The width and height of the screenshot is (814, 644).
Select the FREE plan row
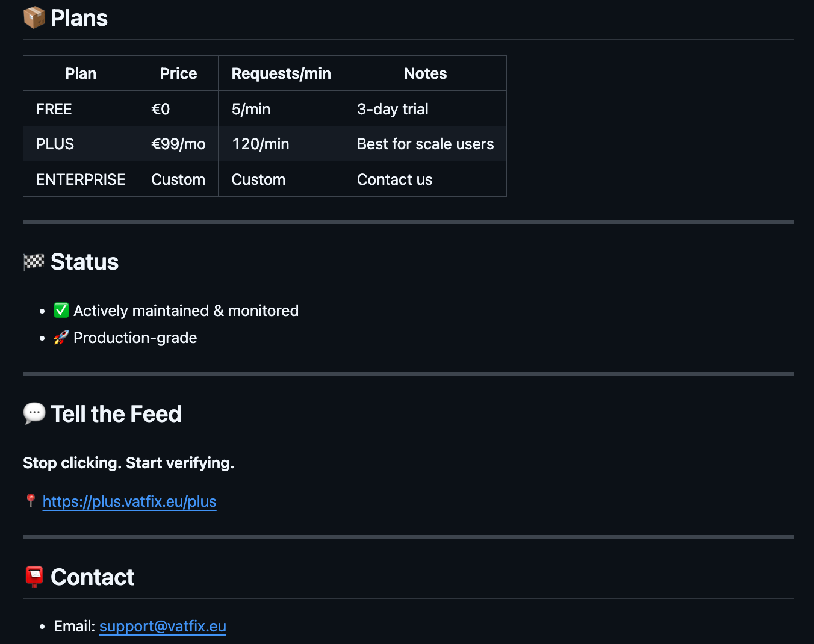pos(54,108)
